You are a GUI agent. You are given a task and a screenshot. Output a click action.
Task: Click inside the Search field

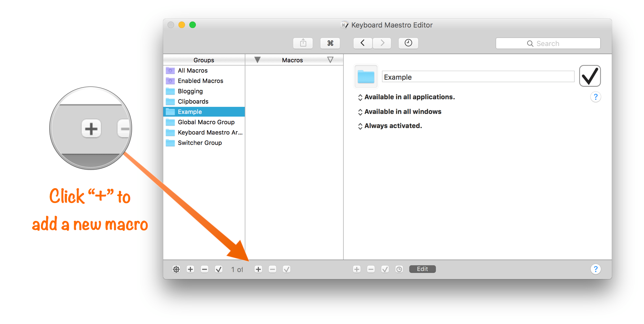coord(548,43)
